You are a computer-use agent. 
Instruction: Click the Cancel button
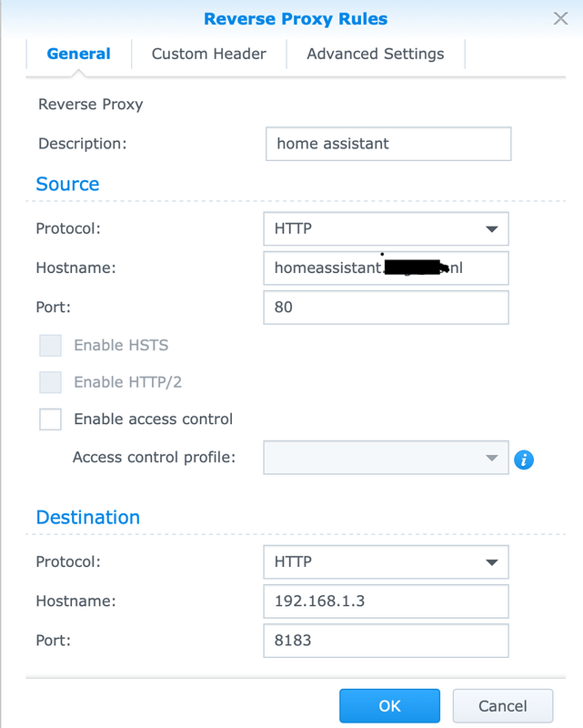(x=502, y=706)
